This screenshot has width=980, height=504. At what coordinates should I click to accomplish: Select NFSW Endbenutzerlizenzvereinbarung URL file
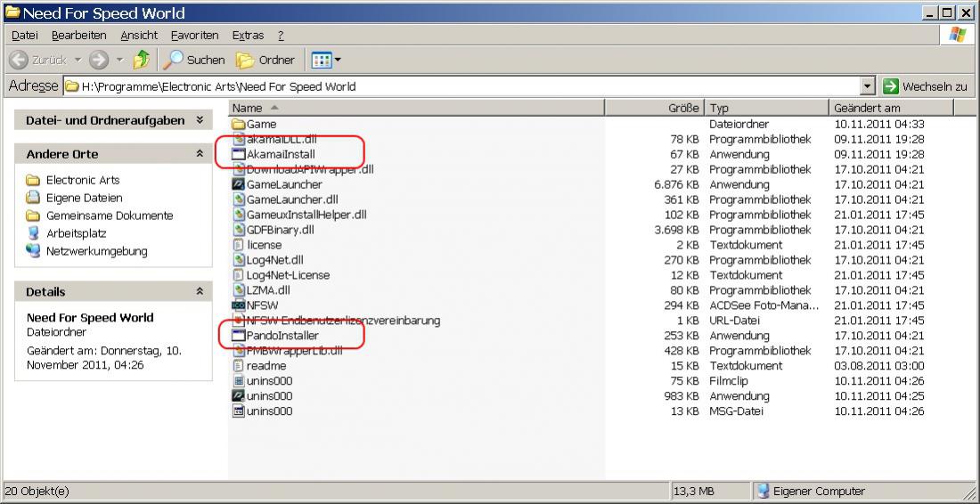(x=336, y=321)
